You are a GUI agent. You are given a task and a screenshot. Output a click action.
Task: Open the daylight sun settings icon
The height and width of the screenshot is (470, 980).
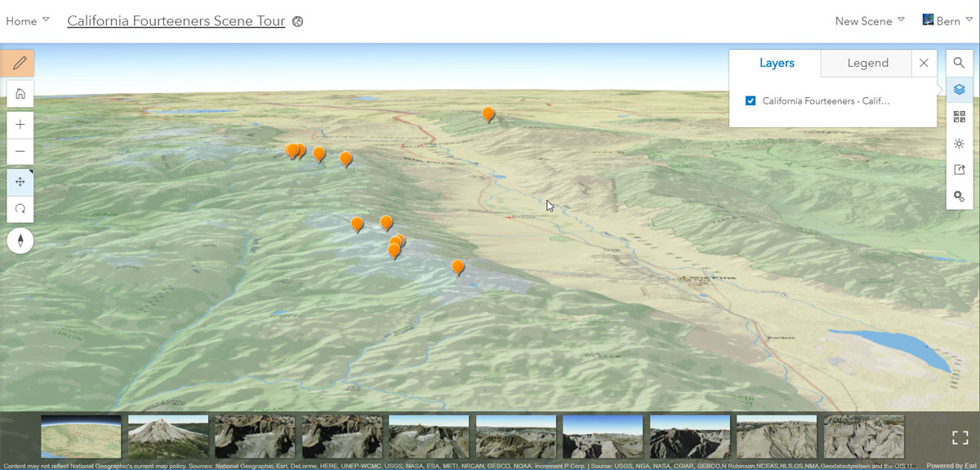pos(960,144)
